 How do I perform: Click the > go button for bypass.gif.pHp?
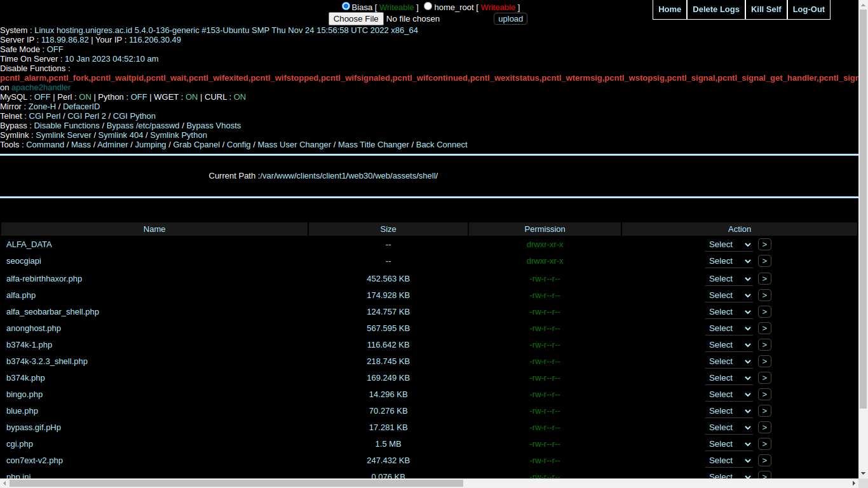click(764, 428)
